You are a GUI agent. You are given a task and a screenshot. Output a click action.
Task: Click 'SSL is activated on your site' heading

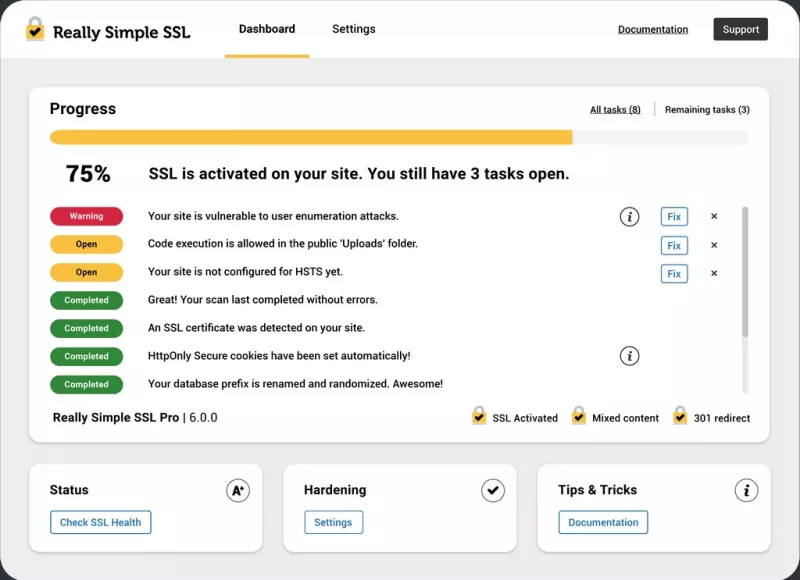pyautogui.click(x=359, y=174)
